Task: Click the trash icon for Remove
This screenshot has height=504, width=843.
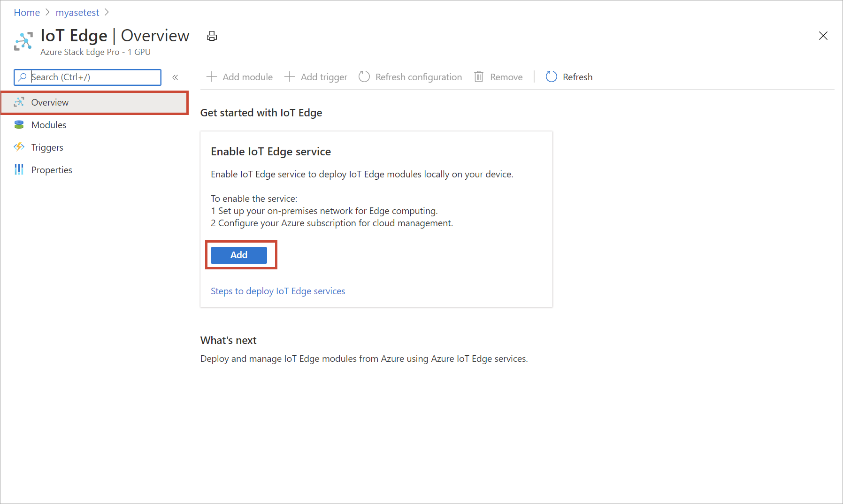Action: pos(479,76)
